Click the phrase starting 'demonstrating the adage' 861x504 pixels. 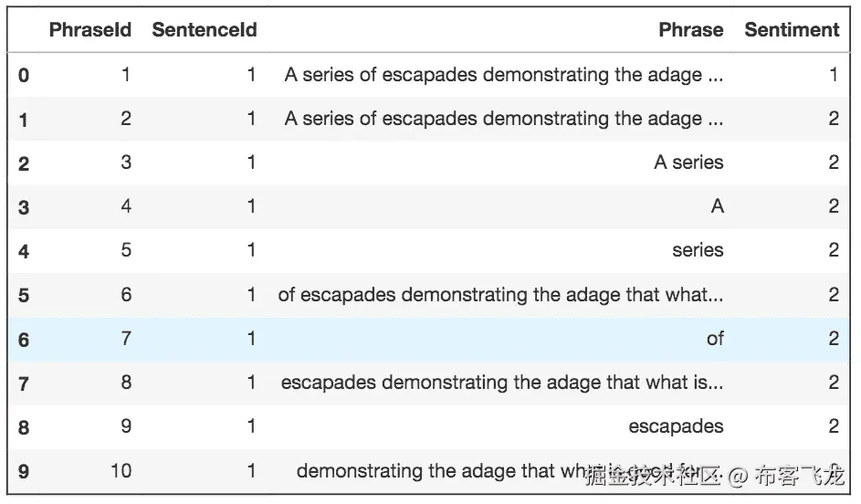pyautogui.click(x=438, y=471)
